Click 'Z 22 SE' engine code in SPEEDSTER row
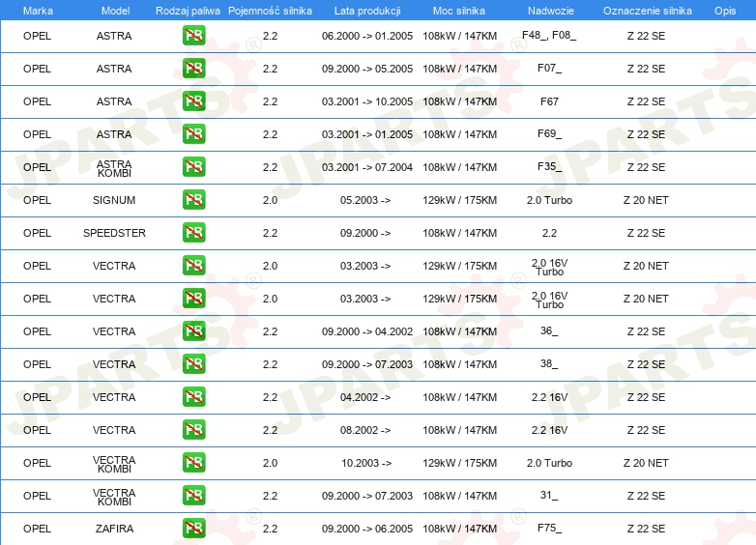The image size is (756, 545). [x=646, y=233]
